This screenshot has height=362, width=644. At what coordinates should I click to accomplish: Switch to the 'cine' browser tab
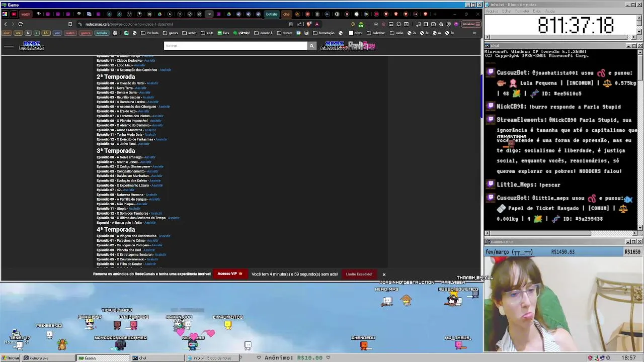click(286, 14)
